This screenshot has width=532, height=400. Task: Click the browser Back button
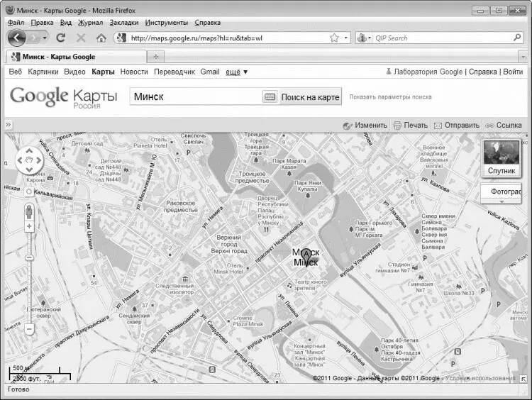point(16,38)
